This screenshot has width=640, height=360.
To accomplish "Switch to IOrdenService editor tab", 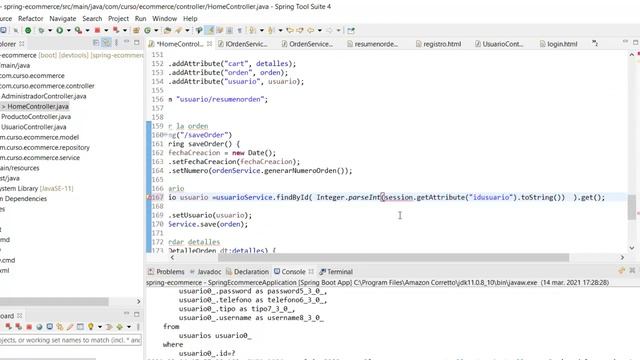I will tap(243, 44).
